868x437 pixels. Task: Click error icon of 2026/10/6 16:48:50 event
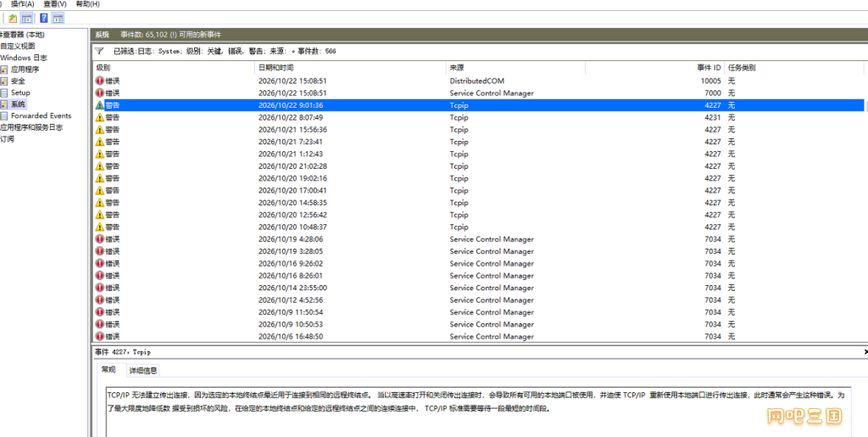[x=100, y=337]
